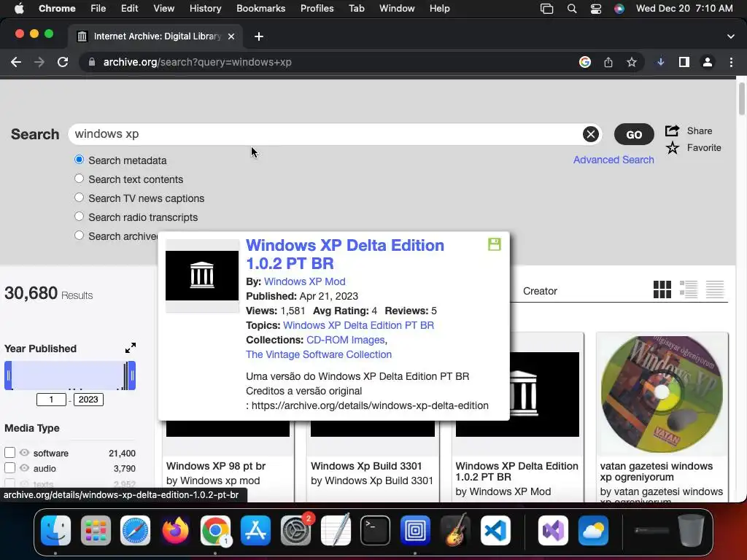The image size is (747, 560).
Task: Open App Store from the dock
Action: coord(255,530)
